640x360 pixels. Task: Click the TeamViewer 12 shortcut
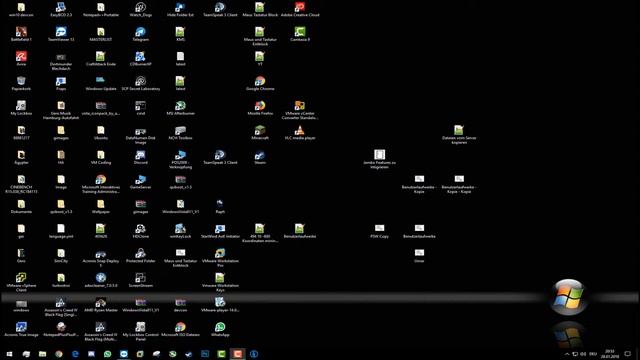(61, 34)
